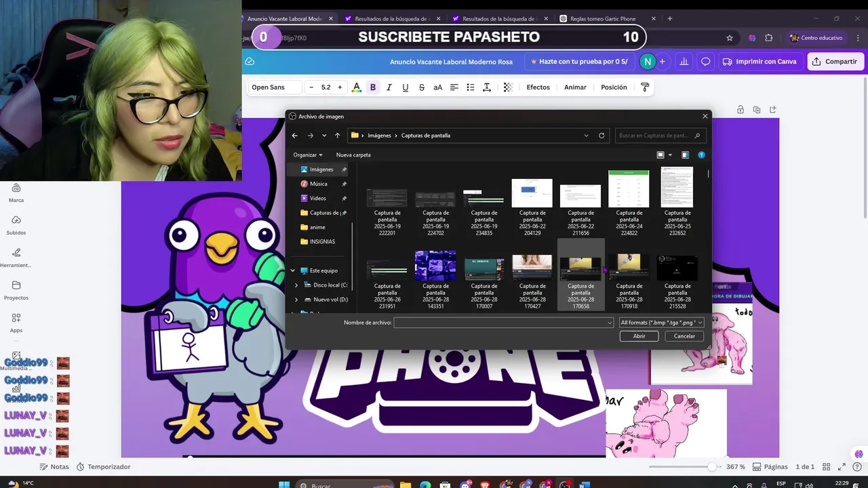
Task: Open Subidos in Canva sidebar
Action: [x=16, y=225]
